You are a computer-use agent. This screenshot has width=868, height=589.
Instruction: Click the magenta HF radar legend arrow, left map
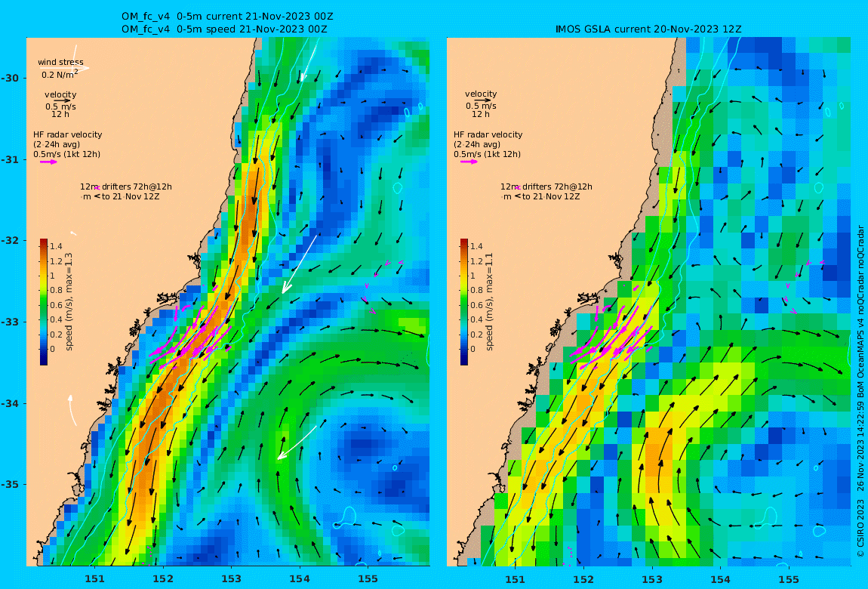(x=49, y=162)
